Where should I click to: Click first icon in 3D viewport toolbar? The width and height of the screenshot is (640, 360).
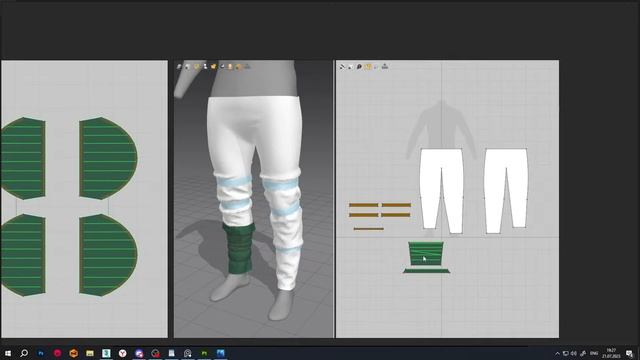pyautogui.click(x=179, y=66)
